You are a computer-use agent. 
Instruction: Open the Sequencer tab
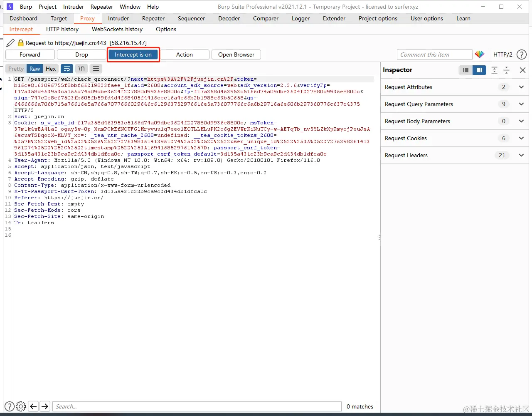click(x=191, y=18)
